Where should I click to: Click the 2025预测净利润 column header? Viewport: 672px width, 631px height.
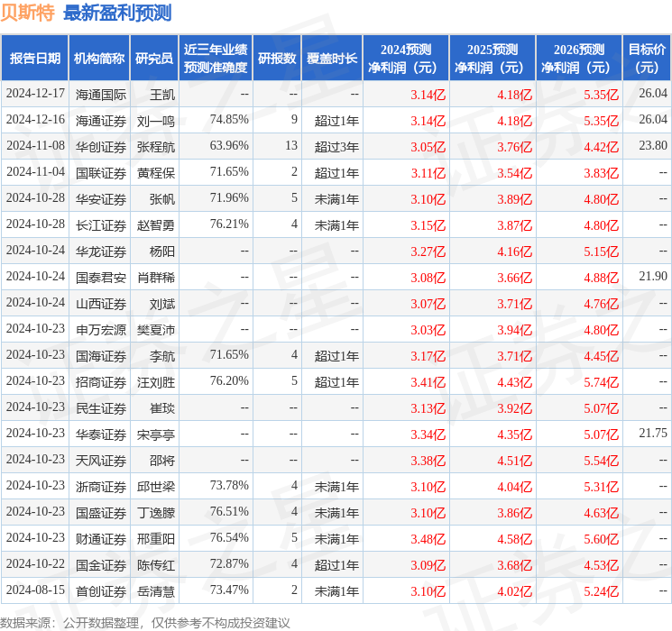[492, 58]
